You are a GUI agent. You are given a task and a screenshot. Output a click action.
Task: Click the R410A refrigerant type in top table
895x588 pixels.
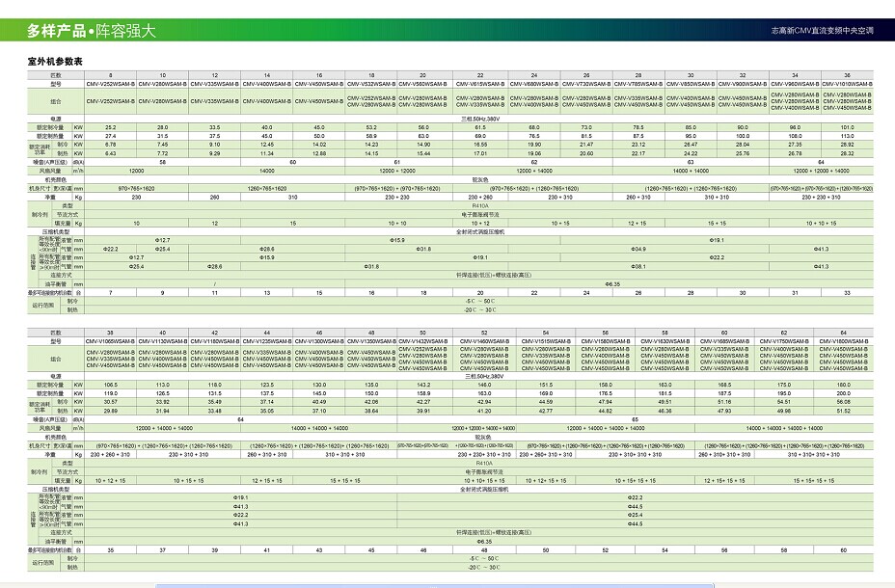click(480, 206)
